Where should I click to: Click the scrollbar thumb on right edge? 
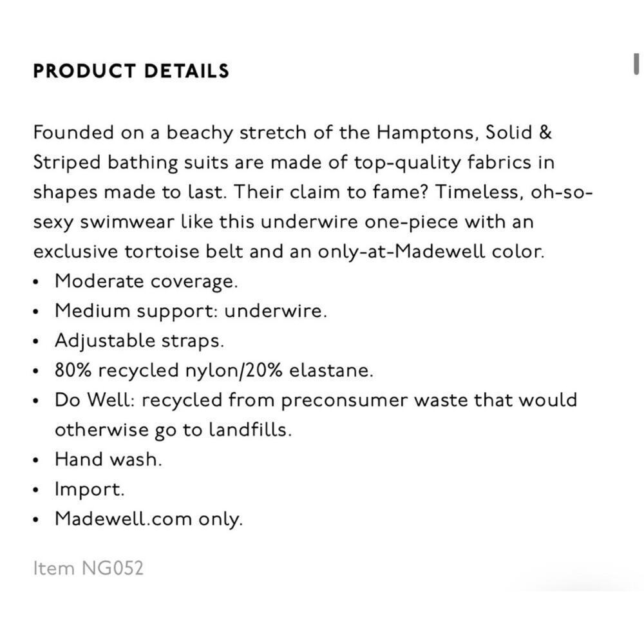coord(636,64)
